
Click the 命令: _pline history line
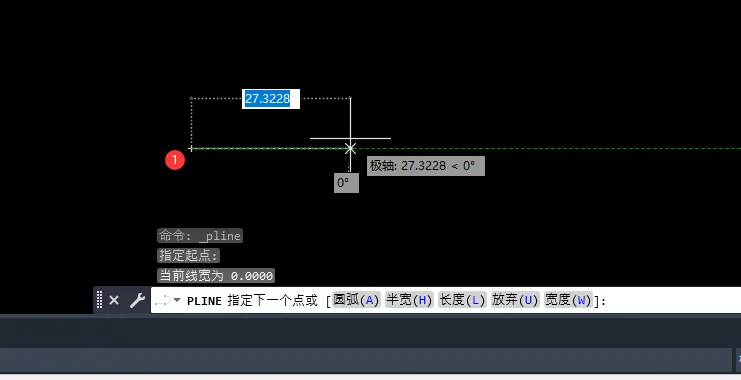pos(200,235)
